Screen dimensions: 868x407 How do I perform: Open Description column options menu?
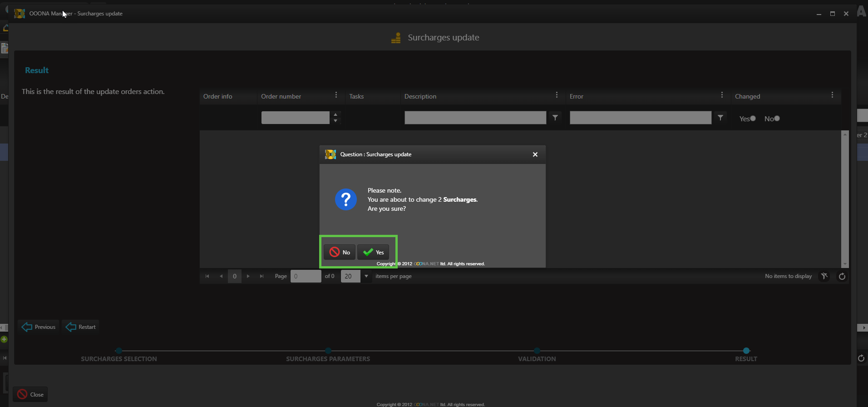pos(557,95)
